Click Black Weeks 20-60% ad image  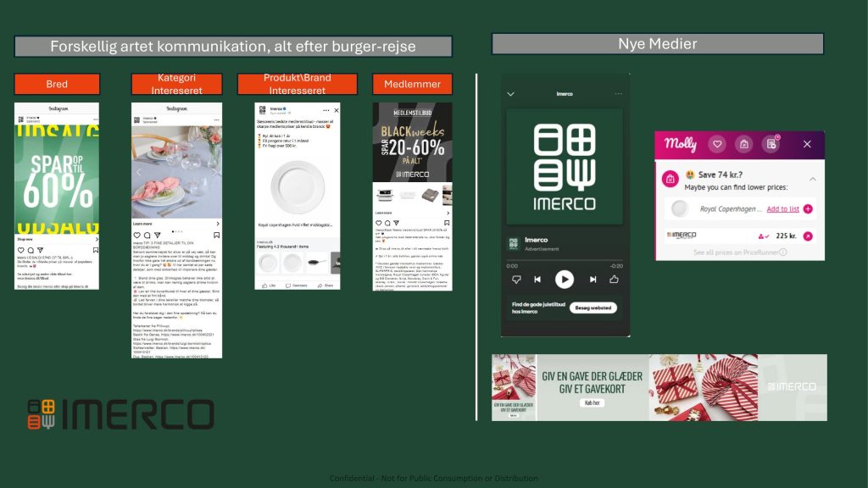click(x=413, y=142)
